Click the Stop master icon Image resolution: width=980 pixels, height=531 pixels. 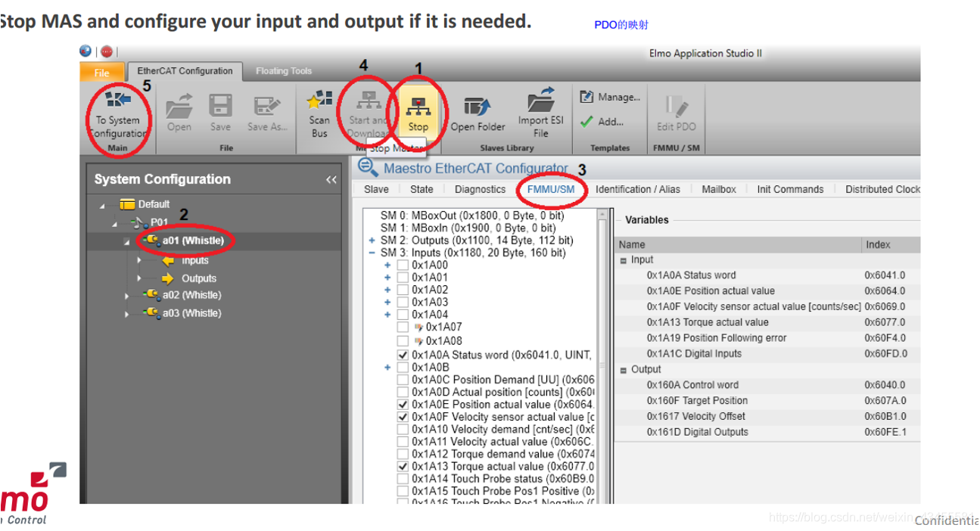pyautogui.click(x=418, y=106)
